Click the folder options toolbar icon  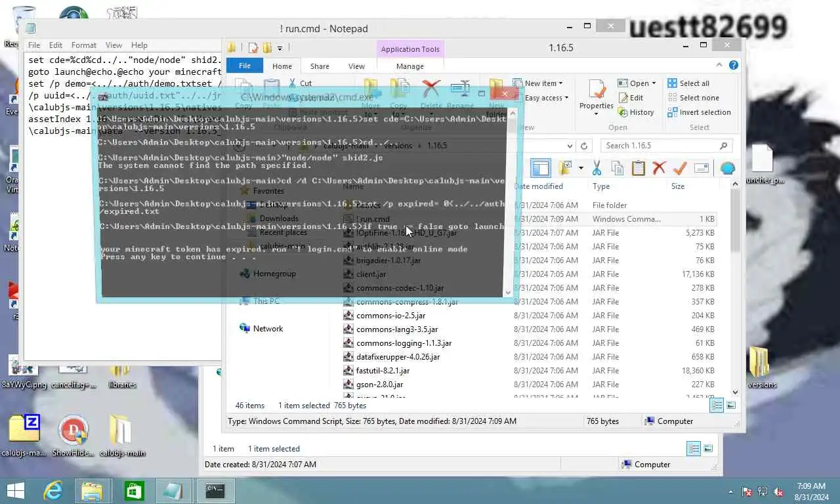pyautogui.click(x=565, y=169)
